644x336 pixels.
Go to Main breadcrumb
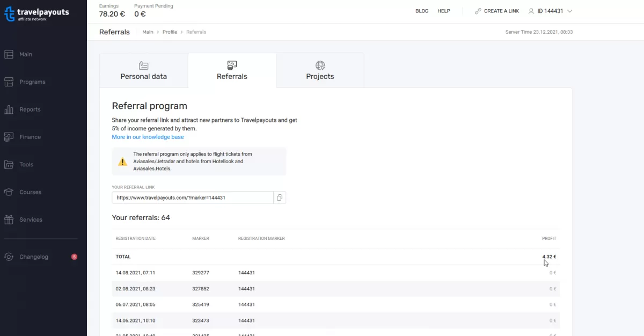(x=148, y=32)
